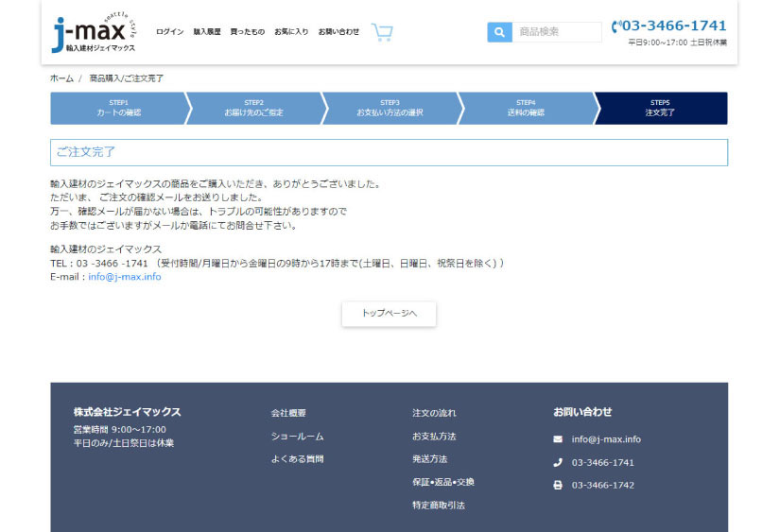This screenshot has height=532, width=780.
Task: Open footer 発送方法 link
Action: click(x=430, y=459)
